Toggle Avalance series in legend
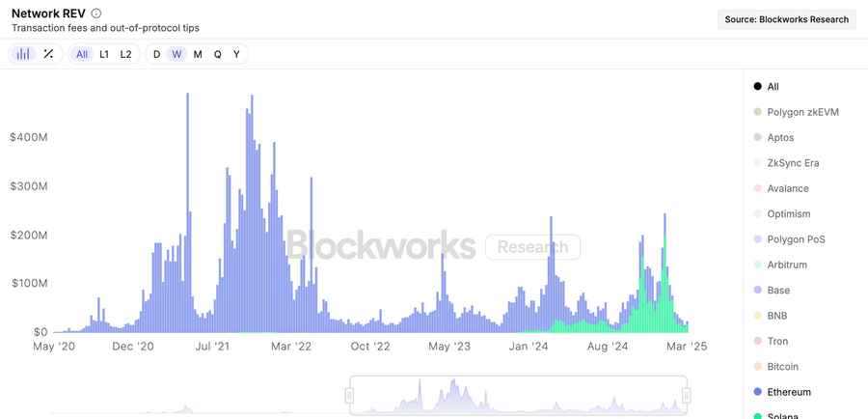 (x=781, y=188)
